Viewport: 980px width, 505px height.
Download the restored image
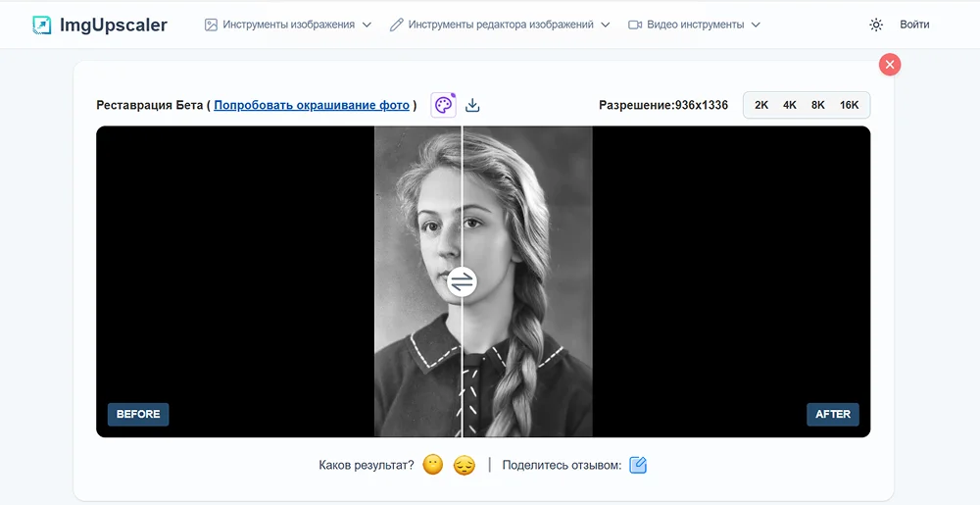coord(472,105)
